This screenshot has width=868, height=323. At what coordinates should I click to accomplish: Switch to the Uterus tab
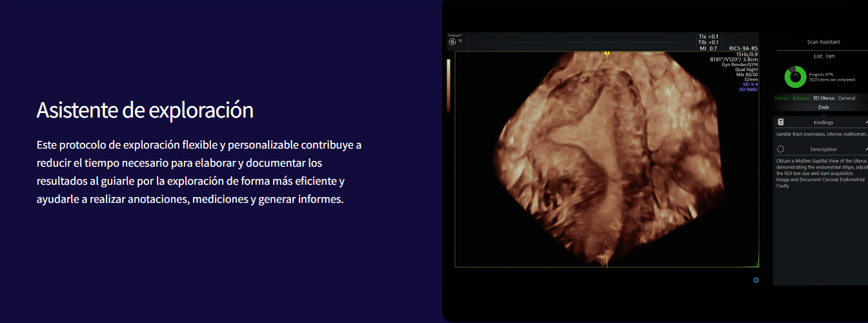coord(782,98)
